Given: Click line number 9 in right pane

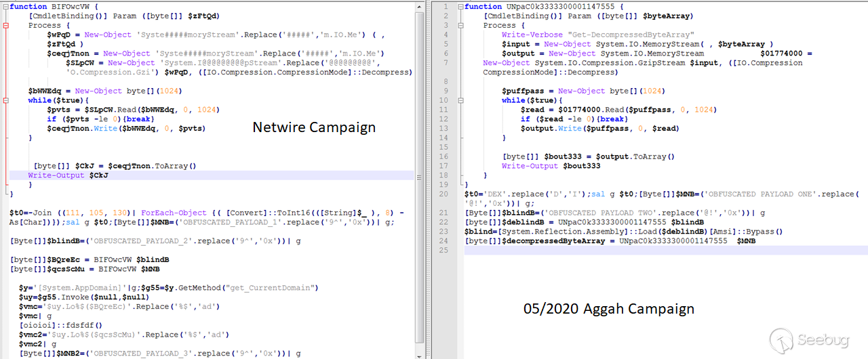Looking at the screenshot, I should 445,91.
